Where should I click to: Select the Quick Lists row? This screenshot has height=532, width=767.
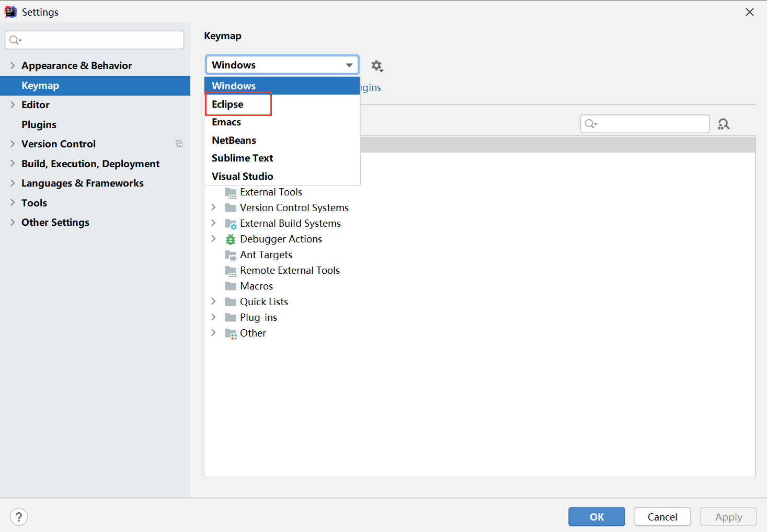click(479, 302)
